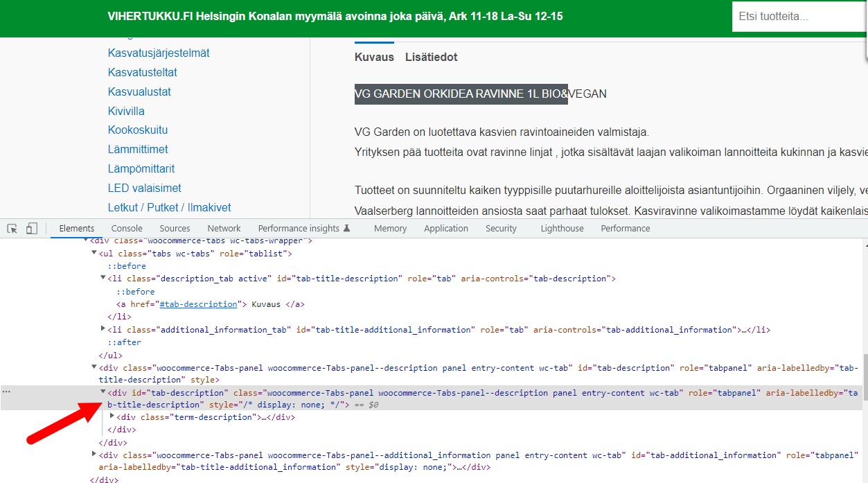868x483 pixels.
Task: Toggle the device toolbar icon
Action: (32, 229)
